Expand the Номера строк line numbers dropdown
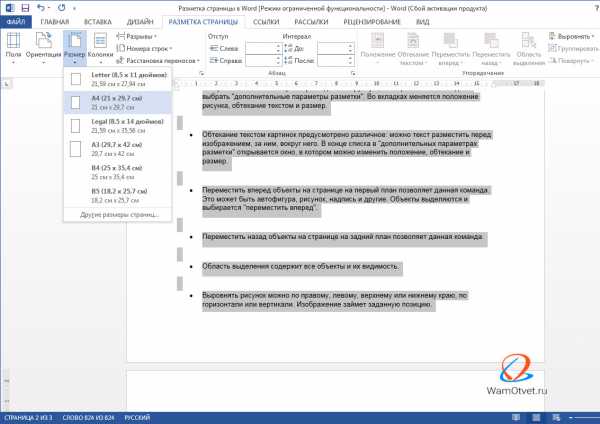This screenshot has height=424, width=600. (144, 49)
